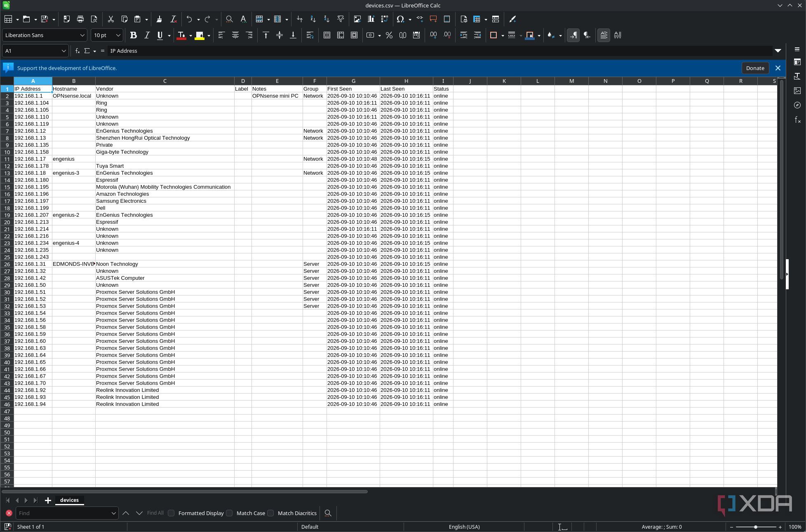Open Find field history dropdown

point(113,513)
